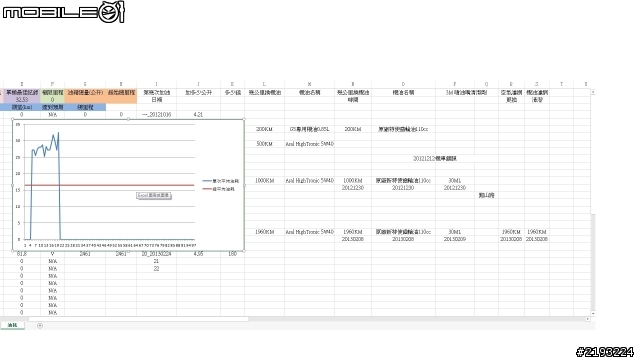Viewport: 640px width, 360px height.
Task: Select the 1000KM cell in column L
Action: coord(264,180)
